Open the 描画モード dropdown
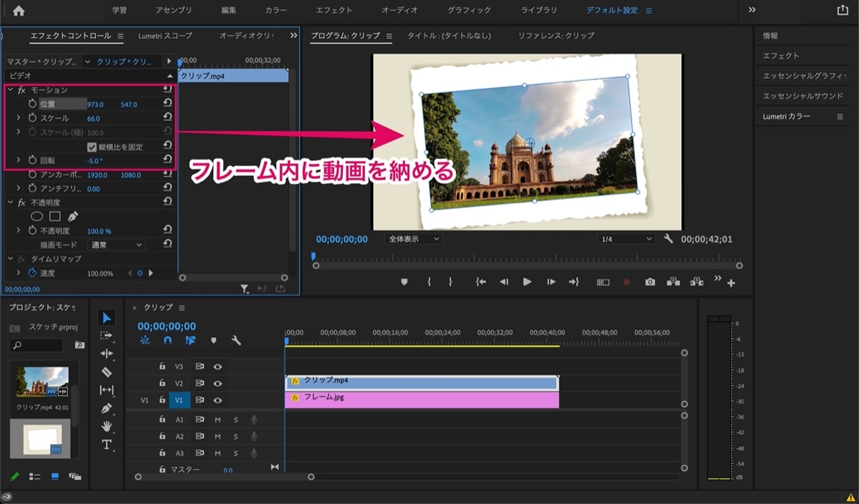Image resolution: width=859 pixels, height=504 pixels. [115, 245]
